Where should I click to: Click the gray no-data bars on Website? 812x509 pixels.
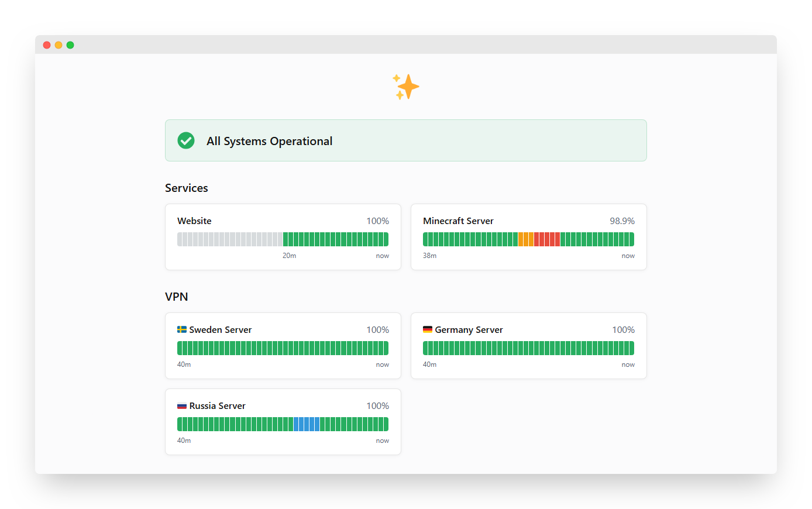pos(230,239)
